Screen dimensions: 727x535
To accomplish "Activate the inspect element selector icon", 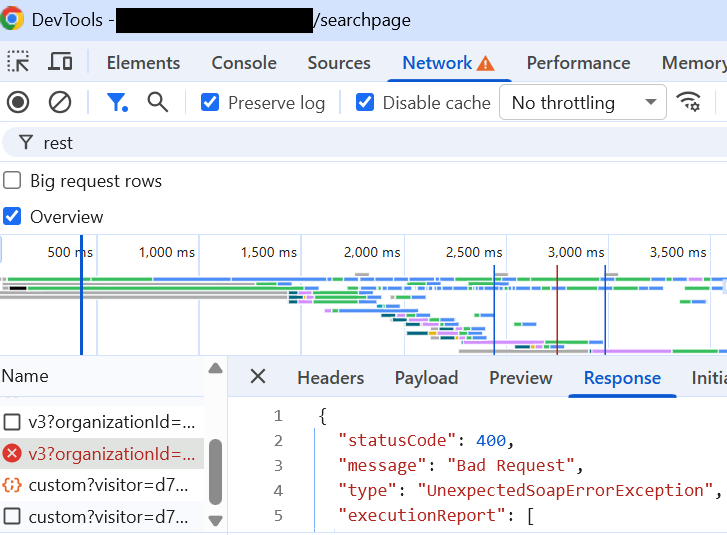I will 18,62.
